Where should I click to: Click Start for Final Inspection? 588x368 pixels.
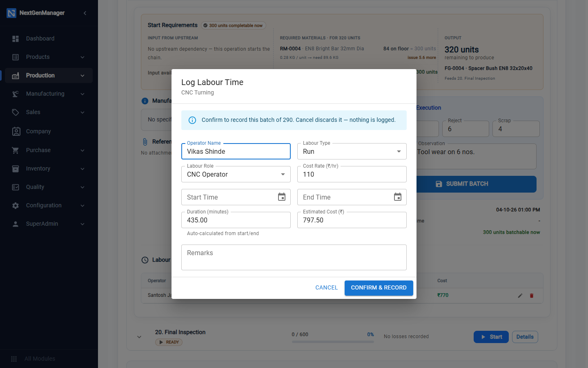point(491,337)
